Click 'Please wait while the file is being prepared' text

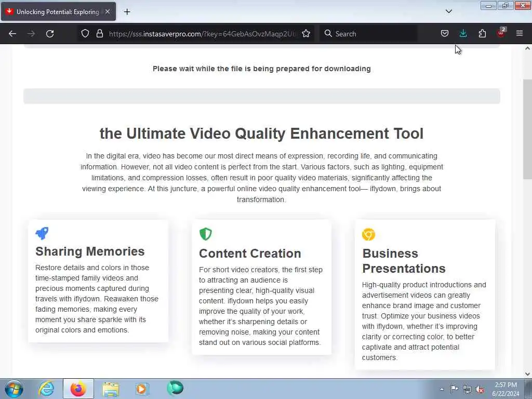(262, 69)
